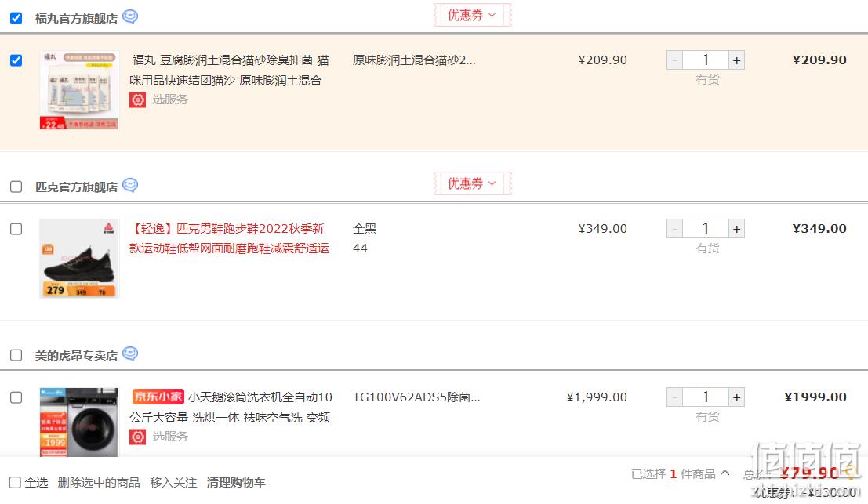Click the 全黑 color spec of shoes
868x504 pixels.
pyautogui.click(x=365, y=229)
